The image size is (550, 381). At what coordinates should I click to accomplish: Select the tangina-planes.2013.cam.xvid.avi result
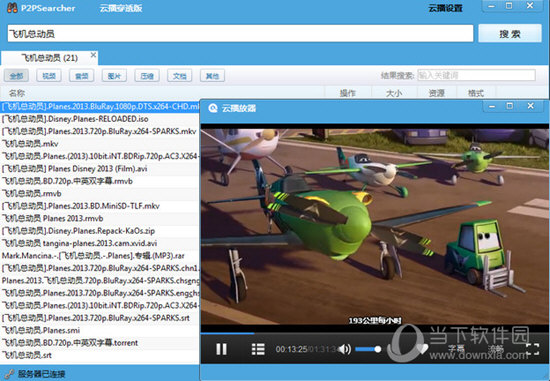point(100,243)
